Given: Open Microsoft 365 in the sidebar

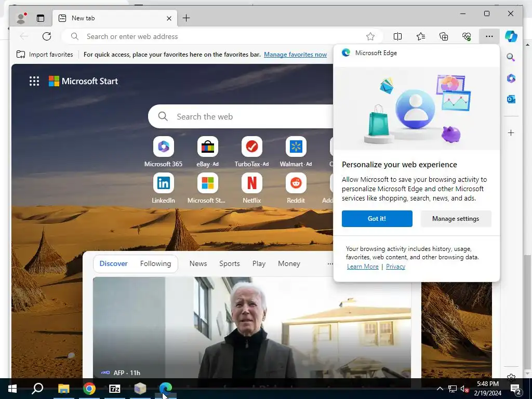Looking at the screenshot, I should tap(511, 78).
